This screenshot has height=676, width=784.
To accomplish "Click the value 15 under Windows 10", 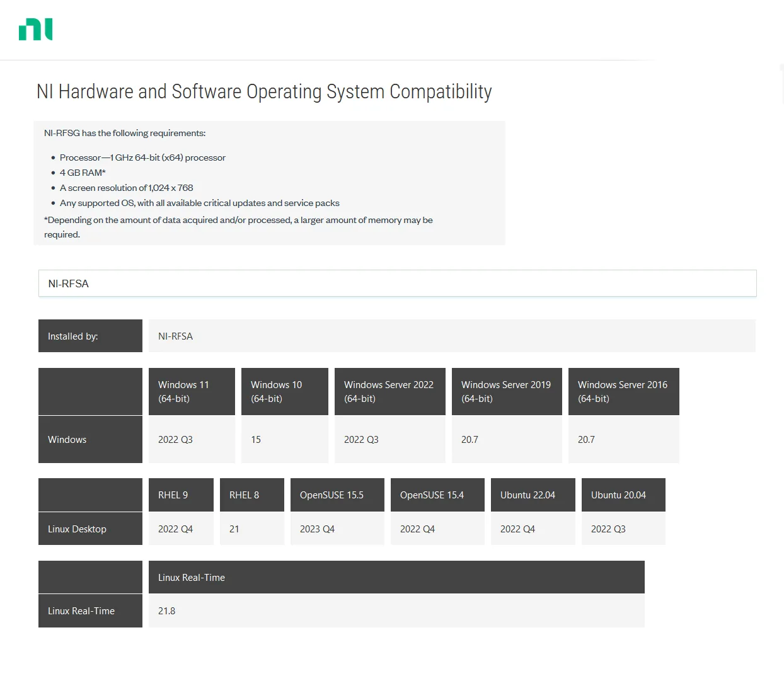I will 285,439.
